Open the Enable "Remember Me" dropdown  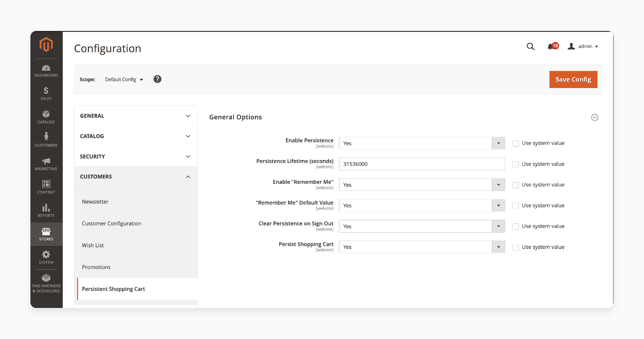click(422, 185)
